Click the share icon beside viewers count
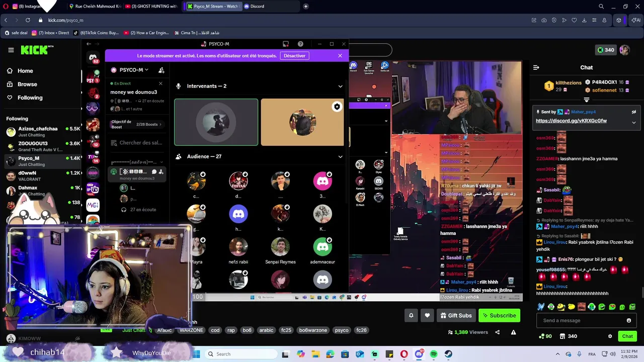Viewport: 644px width, 362px height. (498, 332)
